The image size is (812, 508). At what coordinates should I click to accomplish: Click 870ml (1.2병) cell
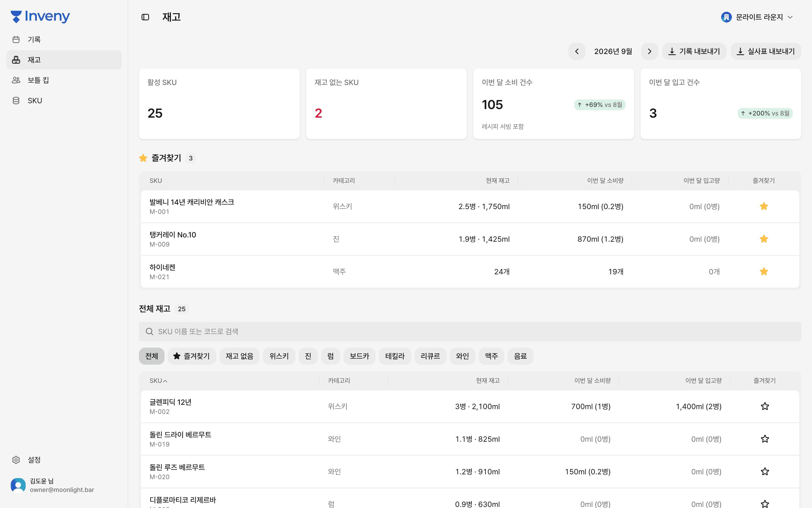click(x=600, y=239)
